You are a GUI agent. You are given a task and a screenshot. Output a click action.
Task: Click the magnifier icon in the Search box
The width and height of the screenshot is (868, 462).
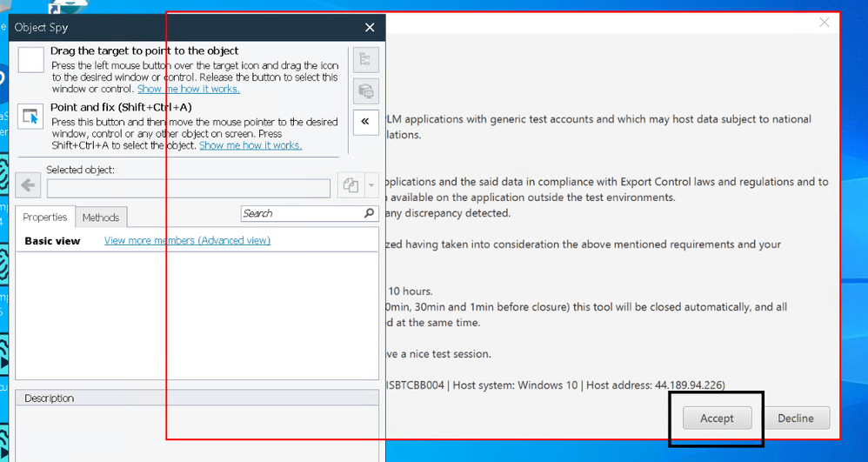[x=370, y=213]
